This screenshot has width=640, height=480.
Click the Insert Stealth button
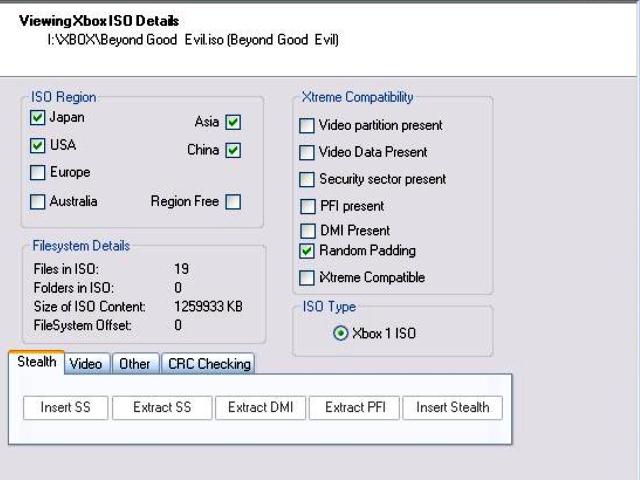click(x=453, y=407)
